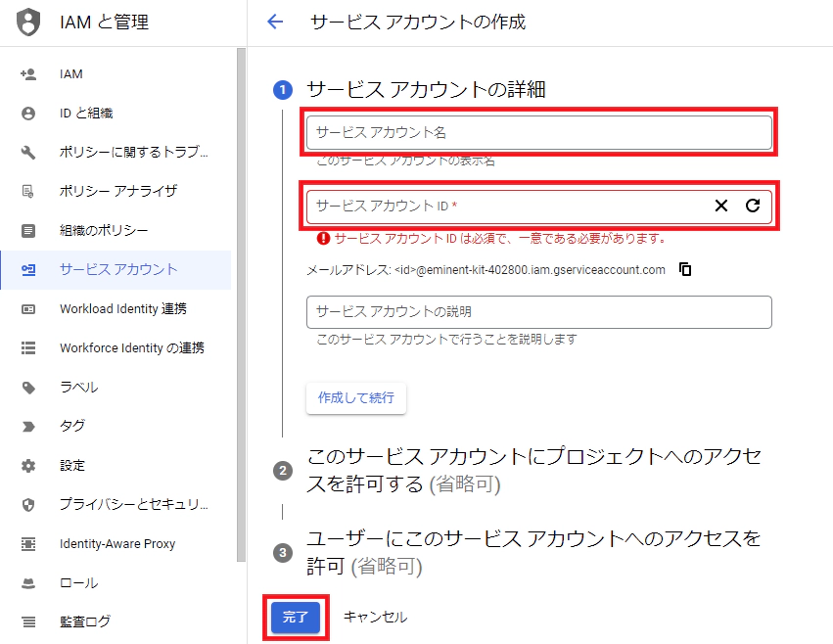The height and width of the screenshot is (644, 833).
Task: Open ラベル in the sidebar
Action: (116, 388)
